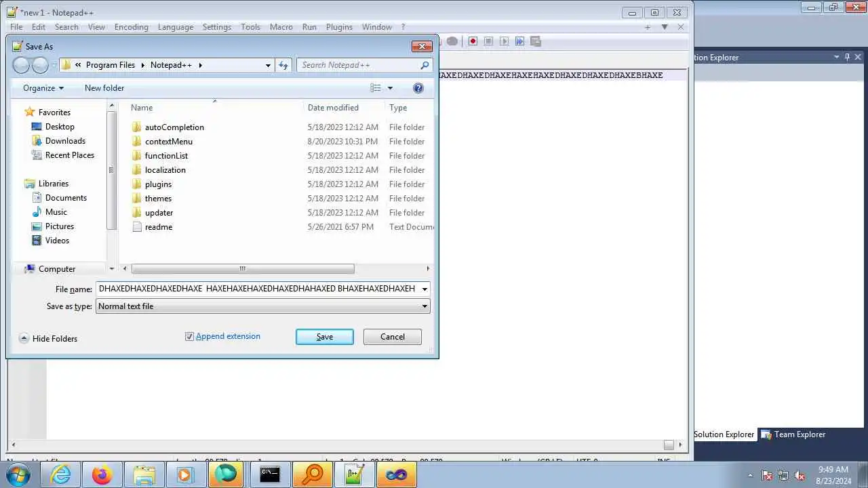The image size is (868, 488).
Task: Open the Encoding menu
Action: [131, 27]
